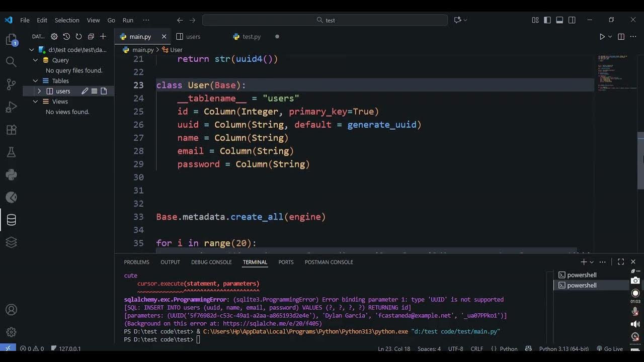This screenshot has height=362, width=644.
Task: Collapse the Tables section in database explorer
Action: click(35, 80)
